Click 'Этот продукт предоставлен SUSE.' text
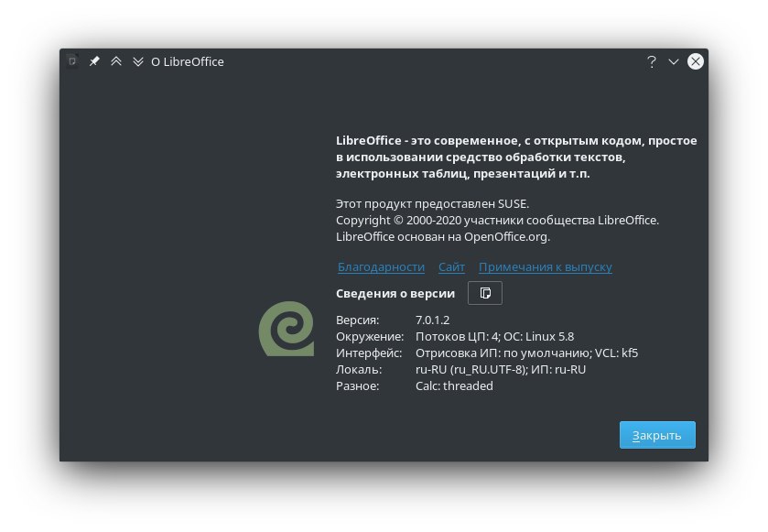 432,204
